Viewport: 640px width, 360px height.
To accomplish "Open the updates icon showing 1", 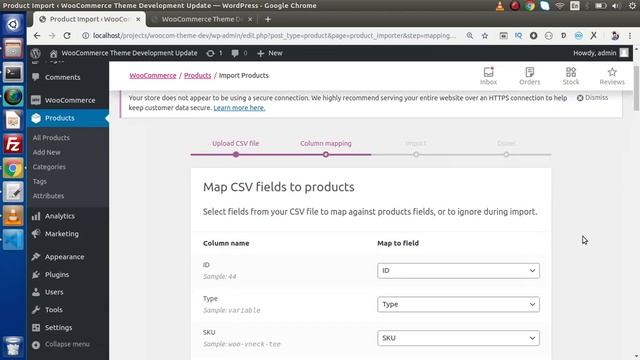I will [x=214, y=53].
